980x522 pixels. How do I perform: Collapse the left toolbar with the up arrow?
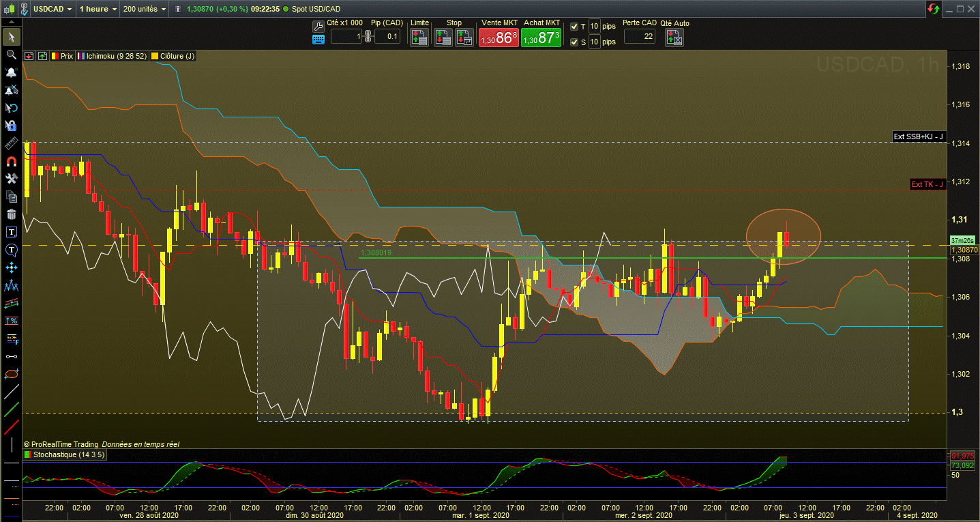(11, 21)
